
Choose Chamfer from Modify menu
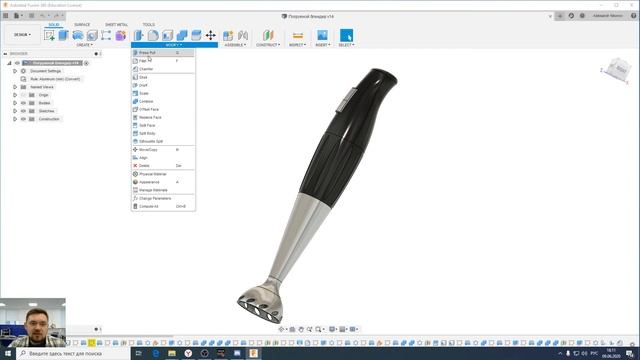point(163,69)
